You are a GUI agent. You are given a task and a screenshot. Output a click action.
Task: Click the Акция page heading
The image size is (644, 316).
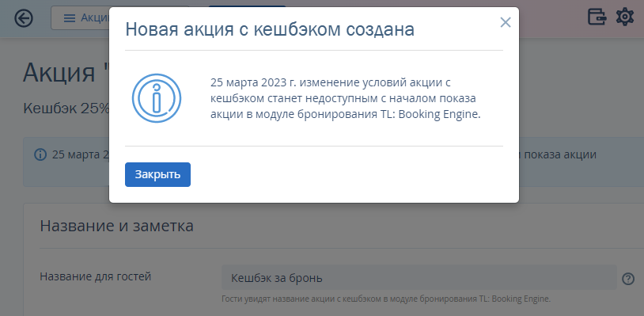[x=65, y=72]
